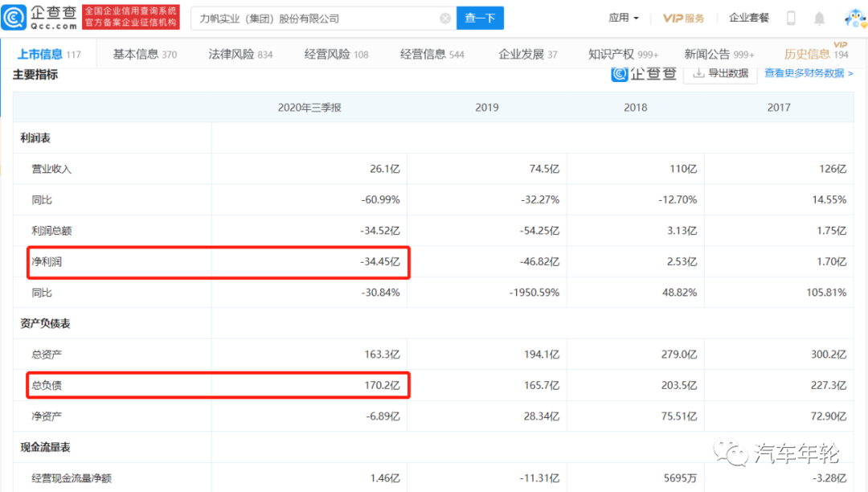This screenshot has width=868, height=492.
Task: Switch to 上市信息 tab
Action: click(x=49, y=54)
